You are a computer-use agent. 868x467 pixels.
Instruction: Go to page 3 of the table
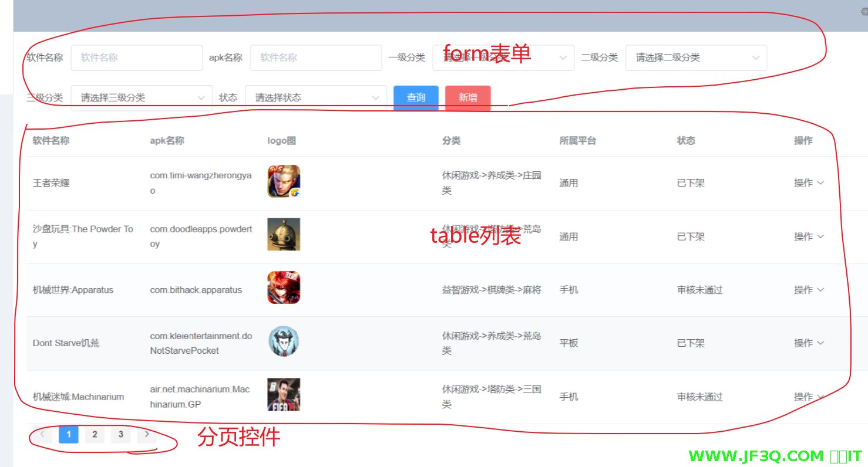[120, 434]
